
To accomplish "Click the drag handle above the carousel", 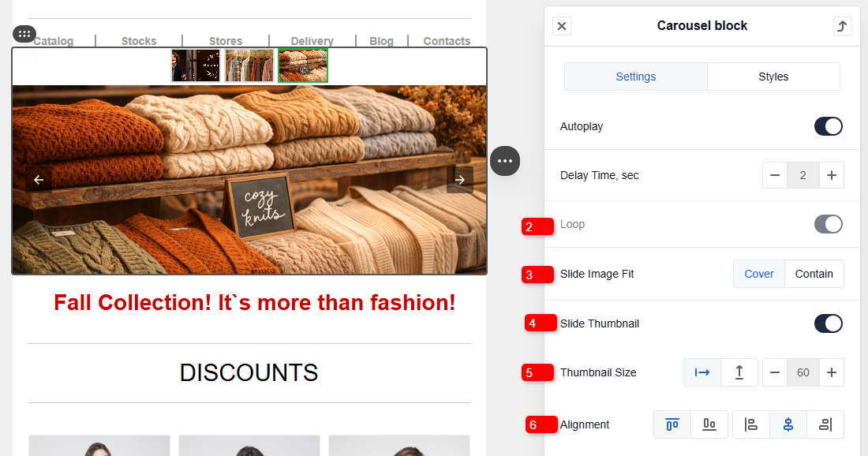I will [x=24, y=34].
